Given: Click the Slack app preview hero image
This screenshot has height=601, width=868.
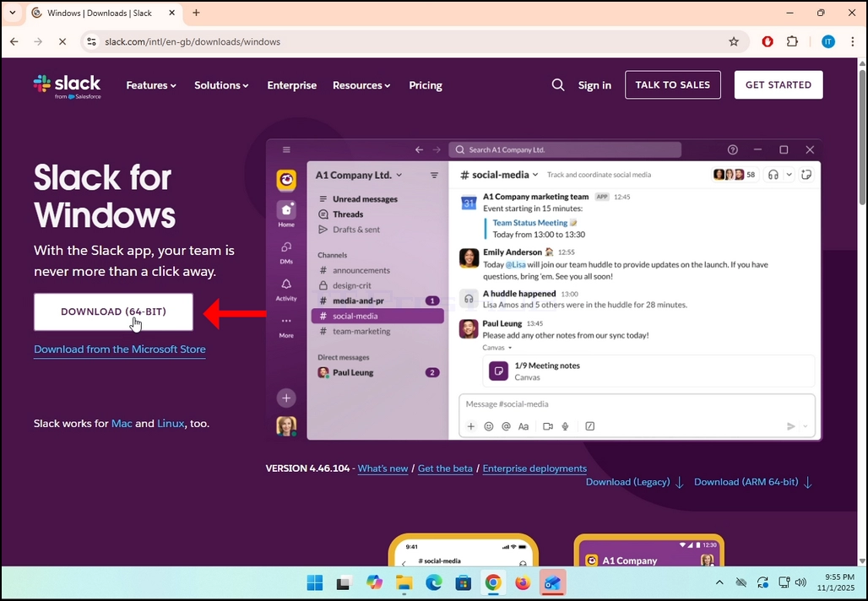Looking at the screenshot, I should click(x=544, y=290).
